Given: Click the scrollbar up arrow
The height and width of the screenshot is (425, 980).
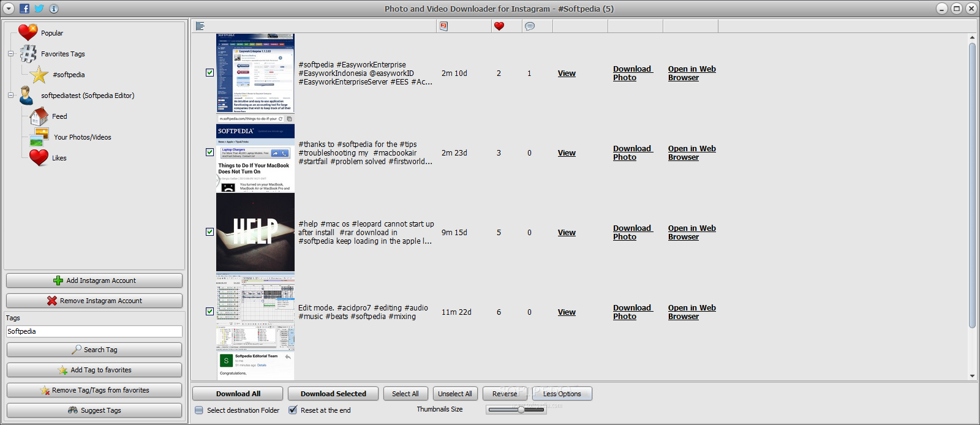Looking at the screenshot, I should pyautogui.click(x=972, y=37).
